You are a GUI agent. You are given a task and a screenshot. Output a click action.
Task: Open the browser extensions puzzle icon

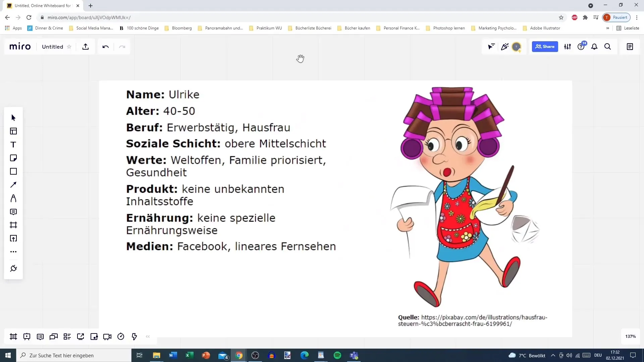click(x=585, y=17)
